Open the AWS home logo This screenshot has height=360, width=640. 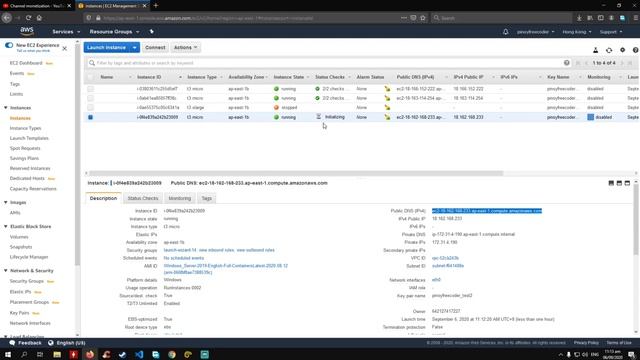[27, 31]
